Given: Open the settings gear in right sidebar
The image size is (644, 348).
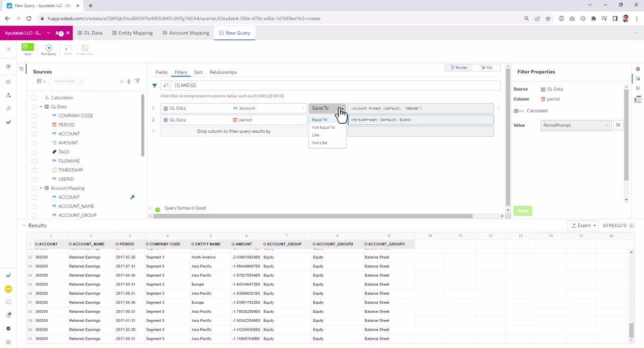Looking at the screenshot, I should click(x=638, y=69).
